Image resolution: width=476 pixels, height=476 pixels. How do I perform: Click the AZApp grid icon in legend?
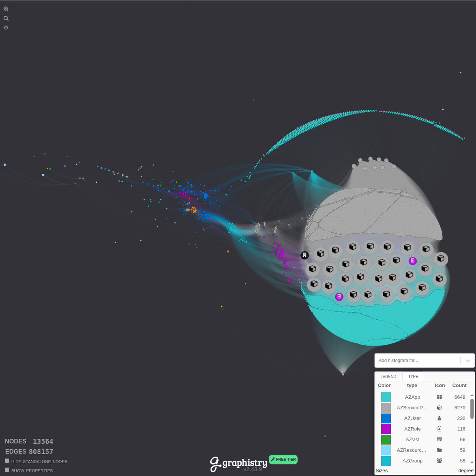pos(440,397)
